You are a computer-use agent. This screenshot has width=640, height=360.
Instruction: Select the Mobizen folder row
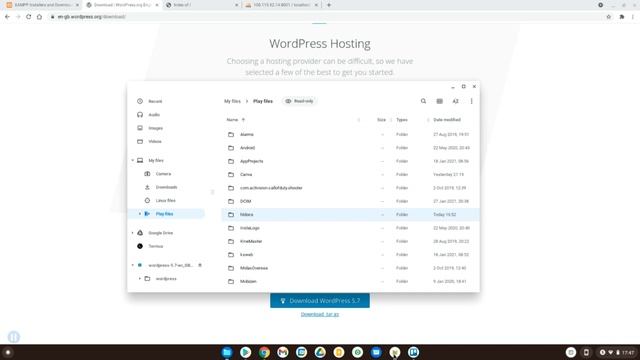[351, 282]
